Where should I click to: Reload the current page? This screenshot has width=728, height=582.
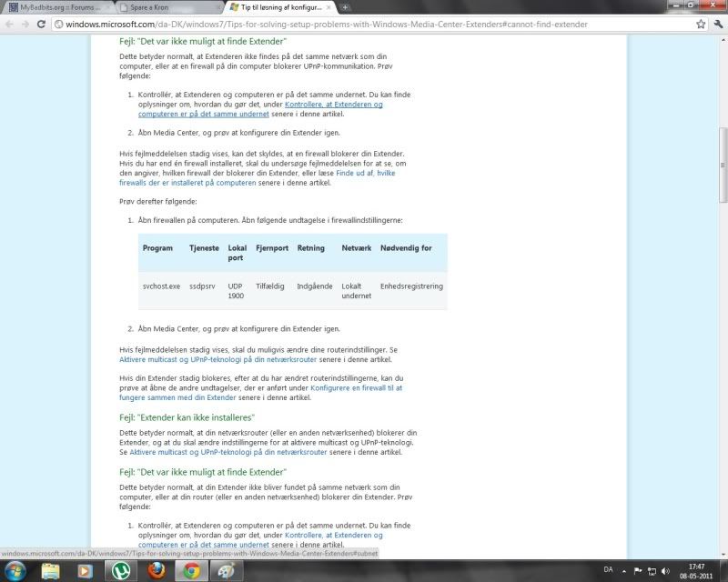click(x=41, y=25)
